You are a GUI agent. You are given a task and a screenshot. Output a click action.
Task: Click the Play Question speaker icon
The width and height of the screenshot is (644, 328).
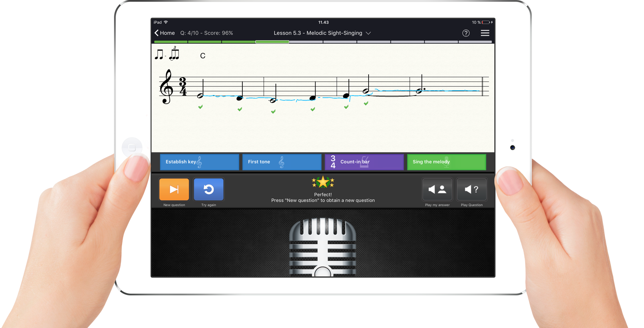(472, 189)
